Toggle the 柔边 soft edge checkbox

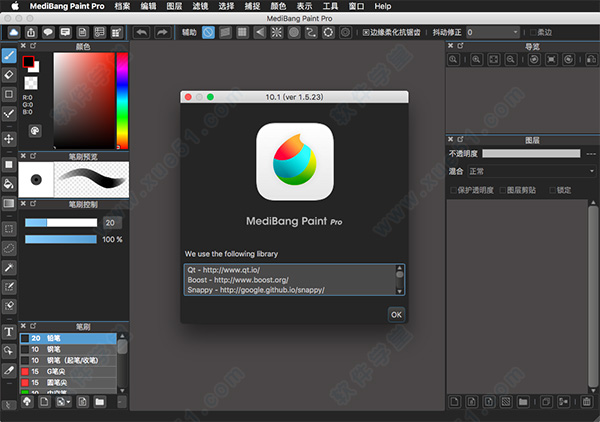tap(533, 33)
